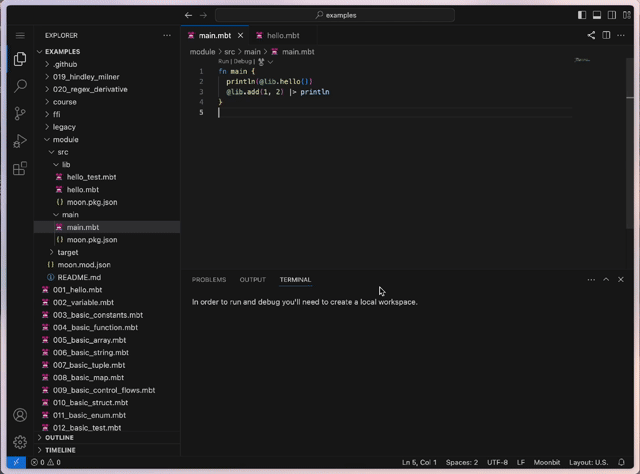
Task: Collapse the module folder
Action: [x=107, y=139]
